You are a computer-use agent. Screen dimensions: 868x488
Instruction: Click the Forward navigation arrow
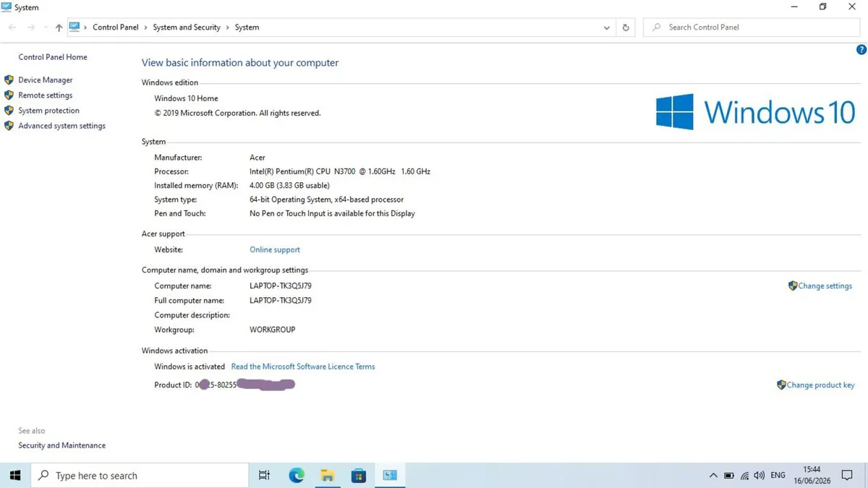click(30, 27)
